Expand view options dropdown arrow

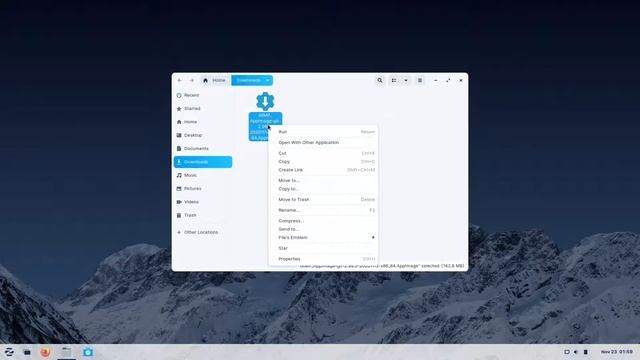pos(406,80)
